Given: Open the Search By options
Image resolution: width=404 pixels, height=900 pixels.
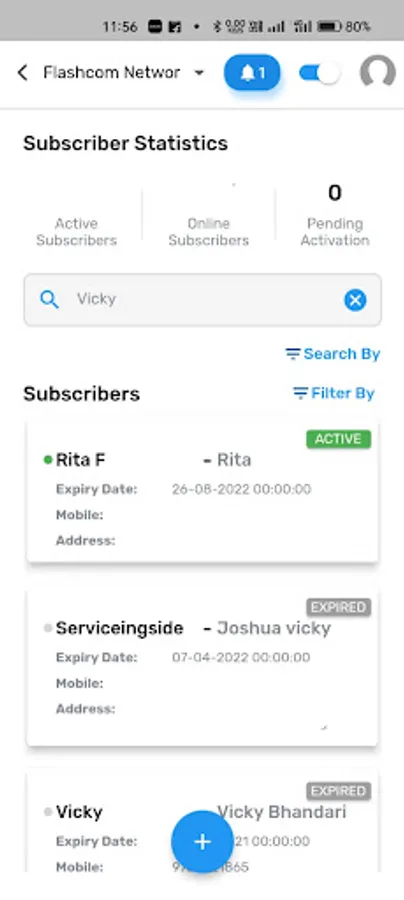Looking at the screenshot, I should pyautogui.click(x=333, y=354).
